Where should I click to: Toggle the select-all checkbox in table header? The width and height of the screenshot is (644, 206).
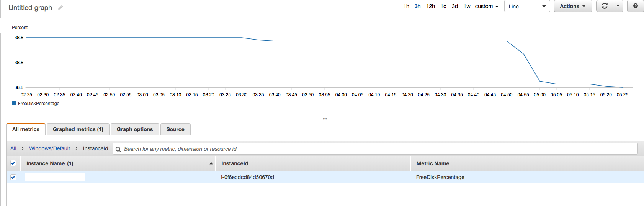tap(13, 163)
